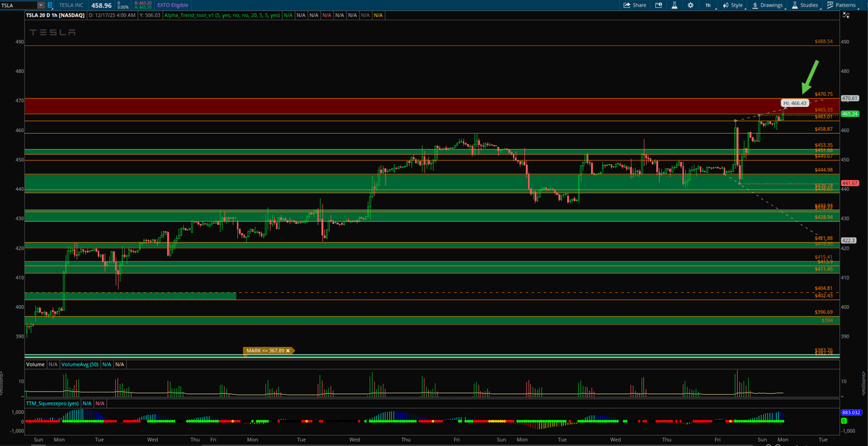868x446 pixels.
Task: Click the $396.69 level label
Action: 824,312
